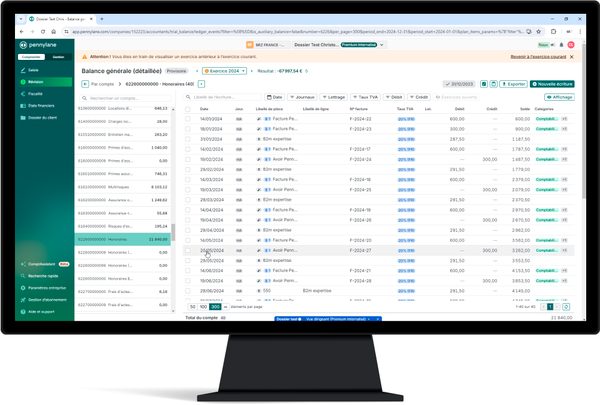Switch to the Gestion tab in the sidebar
This screenshot has width=600, height=405.
[x=58, y=57]
